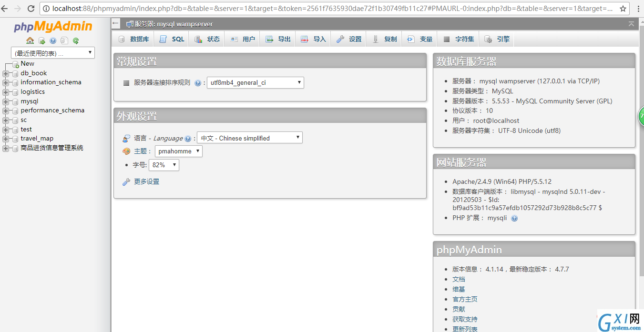This screenshot has width=644, height=332.
Task: Open the 最近使用的表 dropdown
Action: click(x=53, y=53)
